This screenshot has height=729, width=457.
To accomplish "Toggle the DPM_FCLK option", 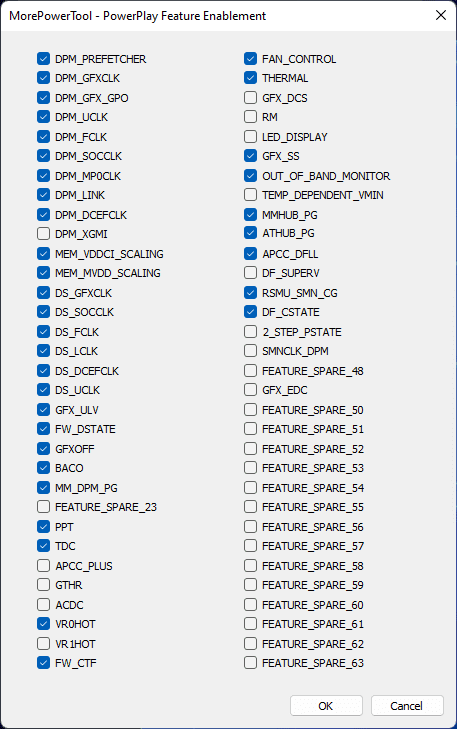I will [43, 137].
